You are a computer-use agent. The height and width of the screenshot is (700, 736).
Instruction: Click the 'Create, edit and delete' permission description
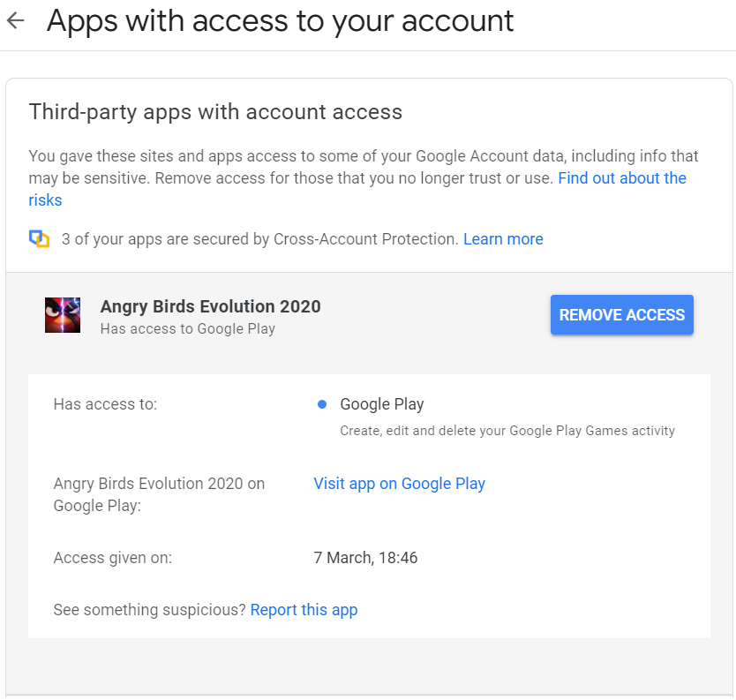507,431
